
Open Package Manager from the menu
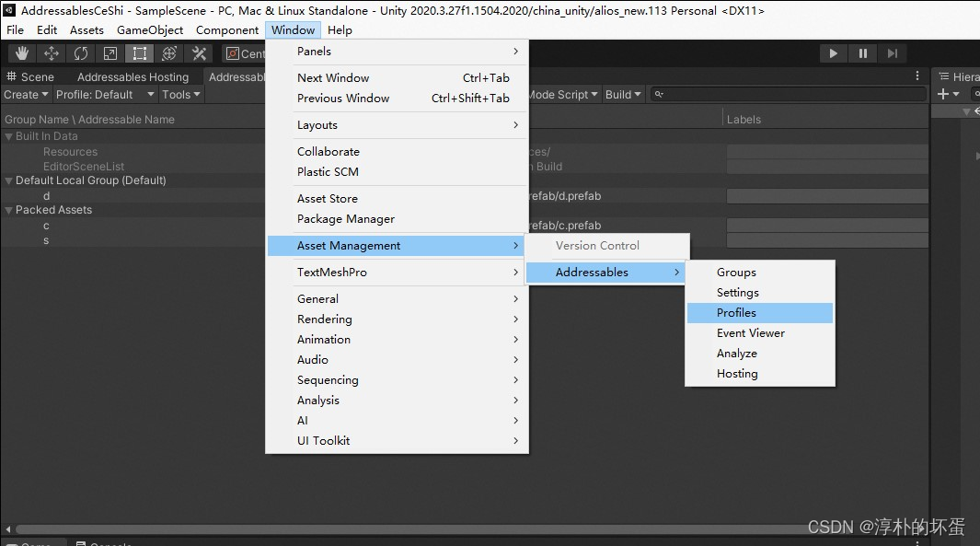(398, 219)
